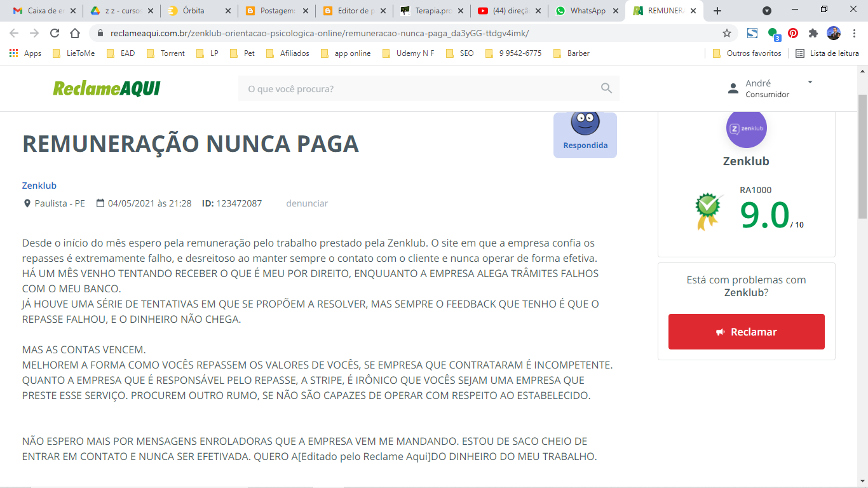Image resolution: width=868 pixels, height=488 pixels.
Task: Open the Zenklub name in sidebar card
Action: (x=746, y=161)
